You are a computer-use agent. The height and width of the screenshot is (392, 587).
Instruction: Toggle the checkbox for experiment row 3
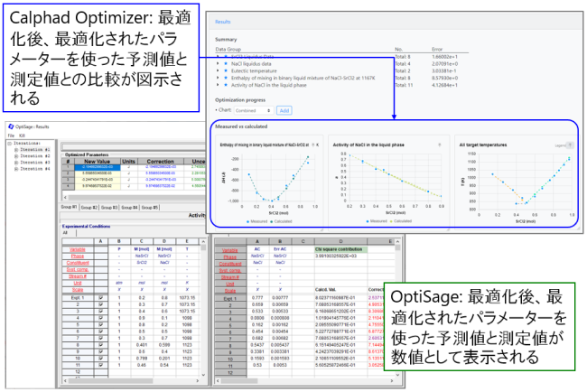click(x=101, y=311)
